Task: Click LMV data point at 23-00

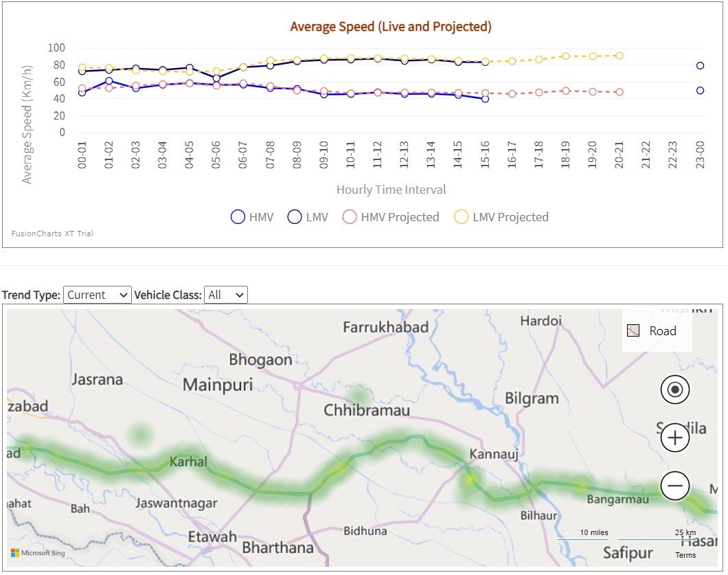Action: [700, 66]
